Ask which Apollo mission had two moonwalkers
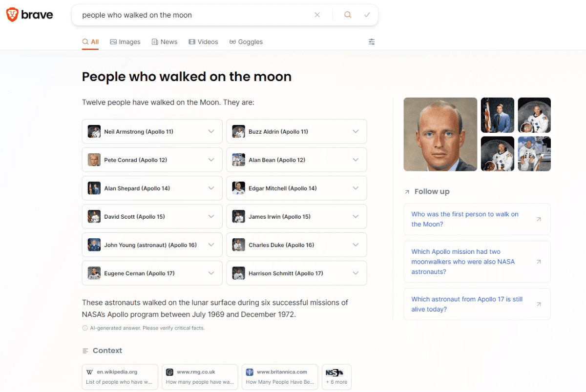Image resolution: width=586 pixels, height=392 pixels. (x=477, y=262)
